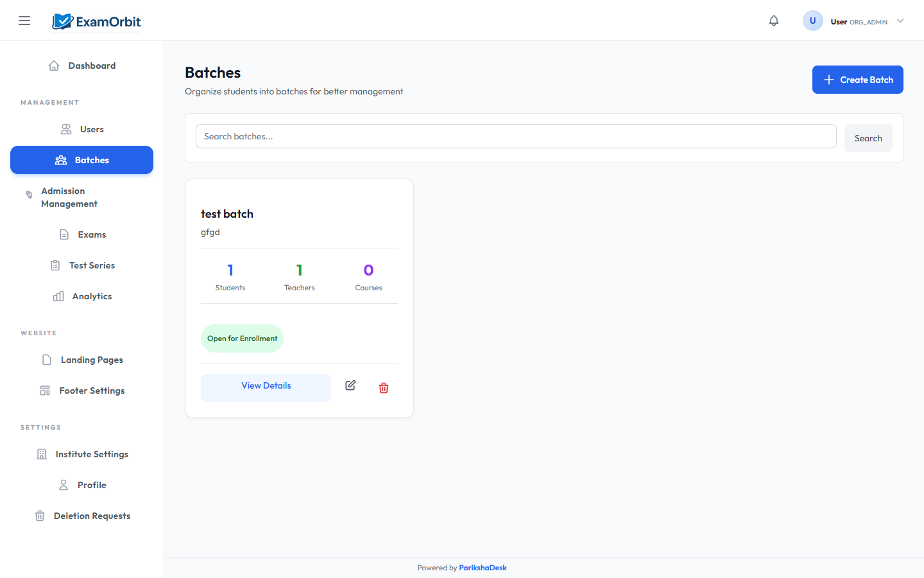Image resolution: width=924 pixels, height=578 pixels.
Task: Open Deletion Requests
Action: 81,516
